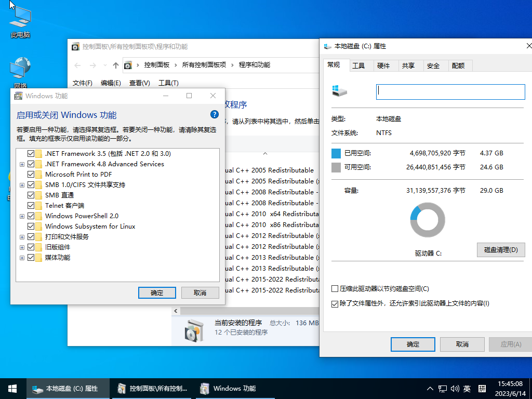
Task: Open the recent locations dropdown in Control Panel
Action: tap(105, 65)
